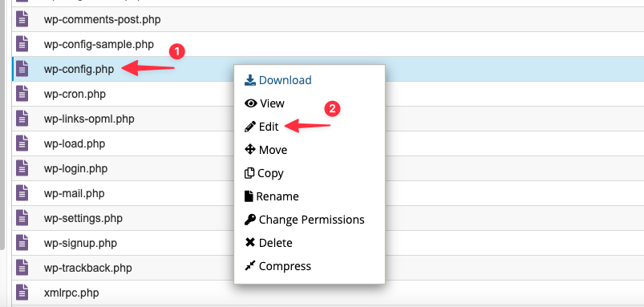This screenshot has height=307, width=644.
Task: Select the xmlrpc.php file name
Action: tap(71, 293)
